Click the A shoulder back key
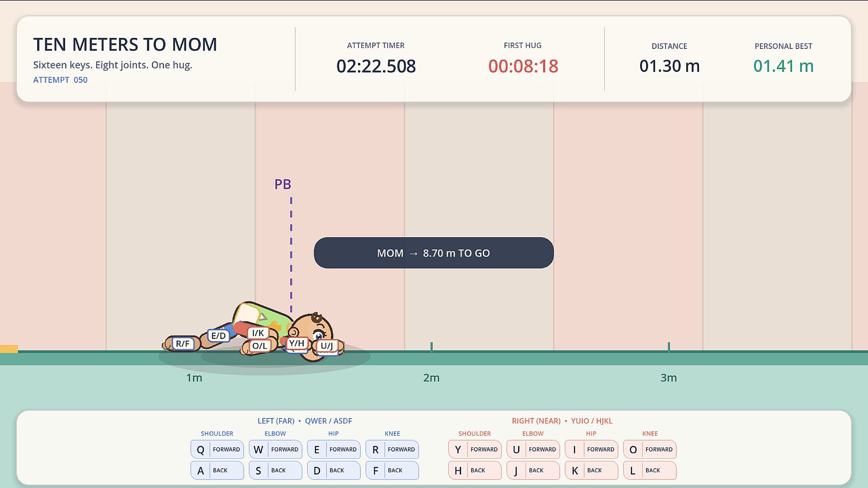 (217, 470)
